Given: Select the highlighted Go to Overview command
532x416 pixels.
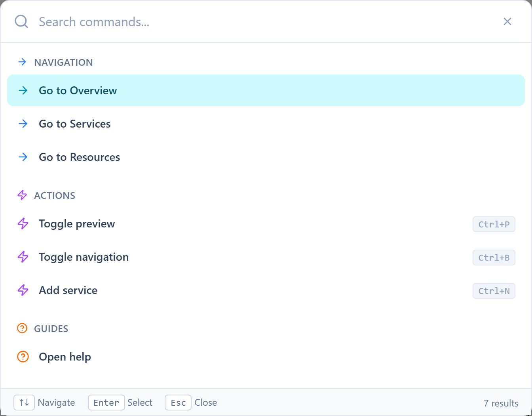Looking at the screenshot, I should point(78,90).
